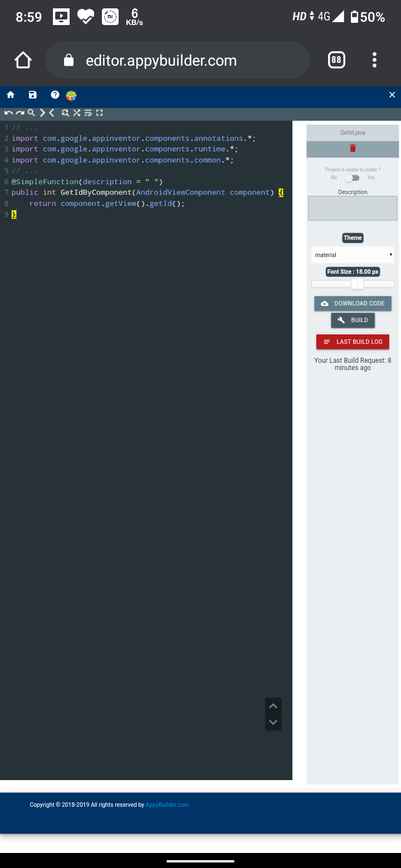Viewport: 401px width, 868px height.
Task: Open the help question mark icon
Action: (55, 95)
